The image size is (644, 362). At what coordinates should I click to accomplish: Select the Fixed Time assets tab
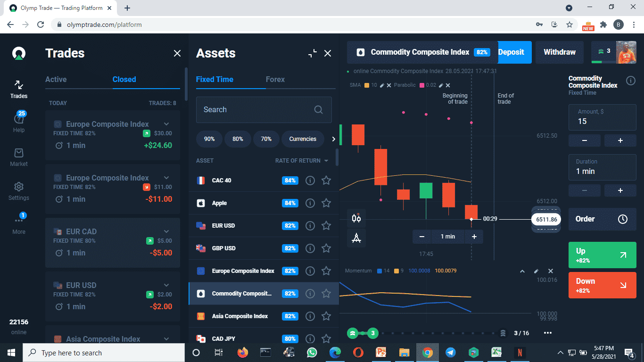click(x=215, y=79)
